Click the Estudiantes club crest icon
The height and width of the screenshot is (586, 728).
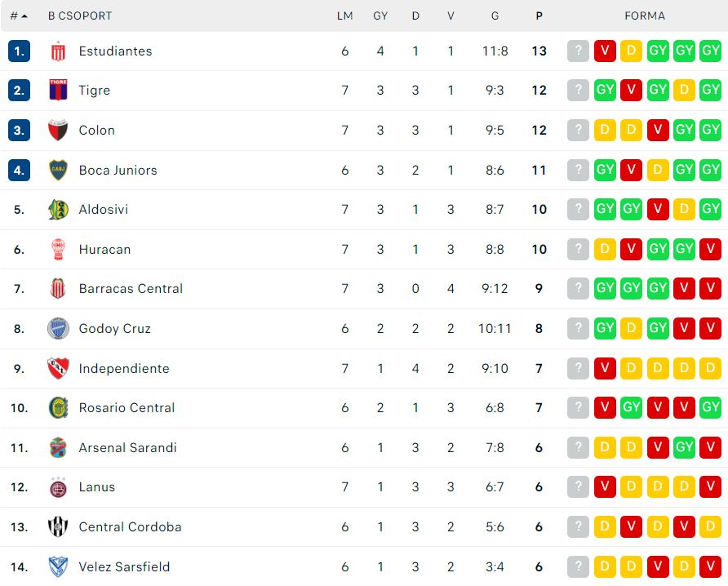(58, 51)
